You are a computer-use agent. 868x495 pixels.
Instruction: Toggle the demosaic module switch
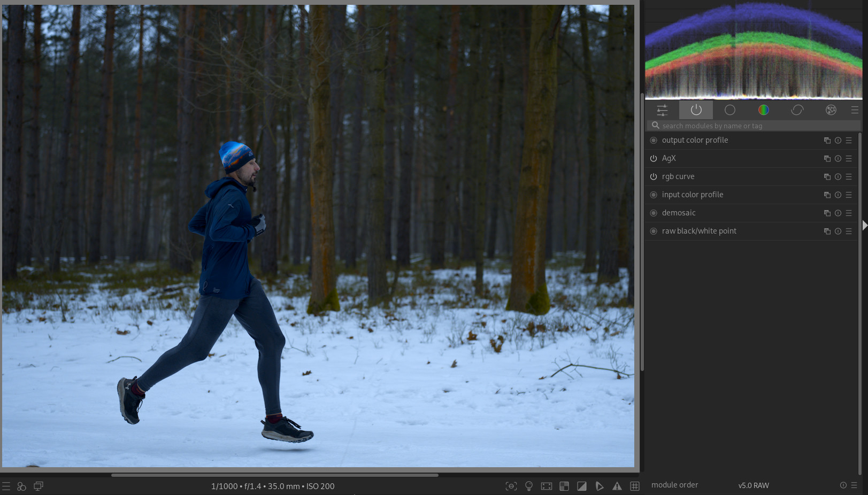click(654, 213)
